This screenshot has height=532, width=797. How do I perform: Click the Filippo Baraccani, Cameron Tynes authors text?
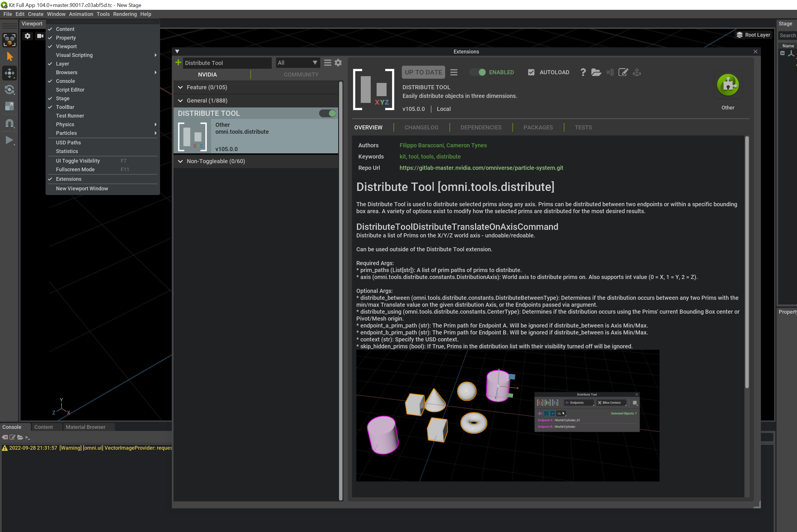pos(443,145)
